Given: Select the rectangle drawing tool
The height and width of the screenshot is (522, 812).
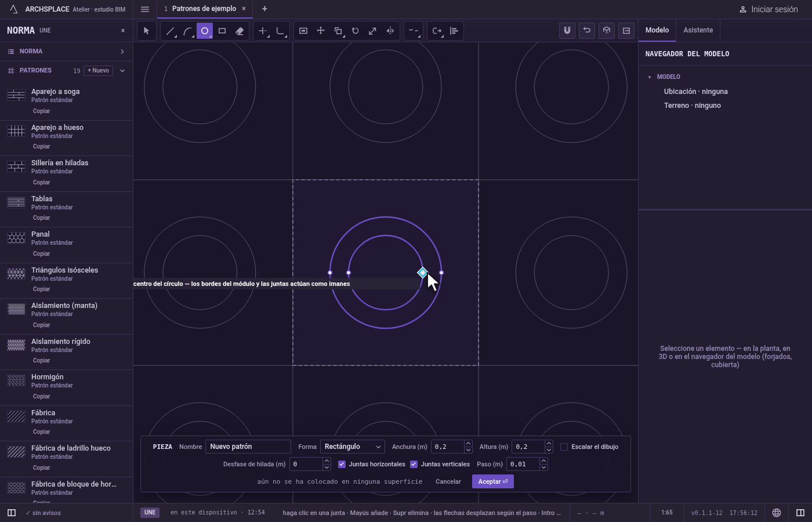Looking at the screenshot, I should (x=222, y=31).
